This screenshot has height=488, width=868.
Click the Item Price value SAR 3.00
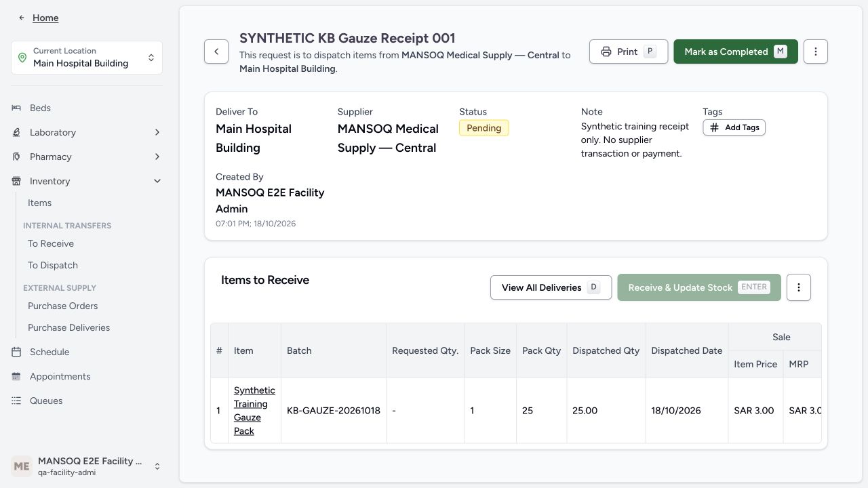[x=754, y=411]
